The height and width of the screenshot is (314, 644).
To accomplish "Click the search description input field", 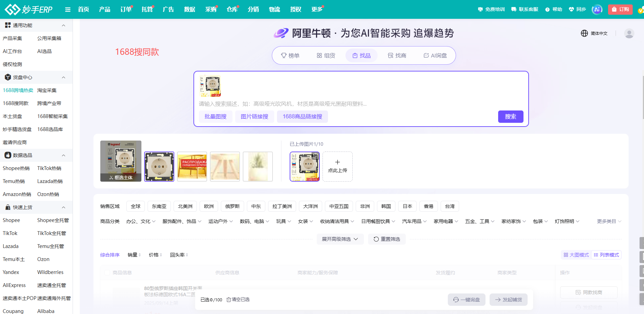I will click(x=361, y=104).
